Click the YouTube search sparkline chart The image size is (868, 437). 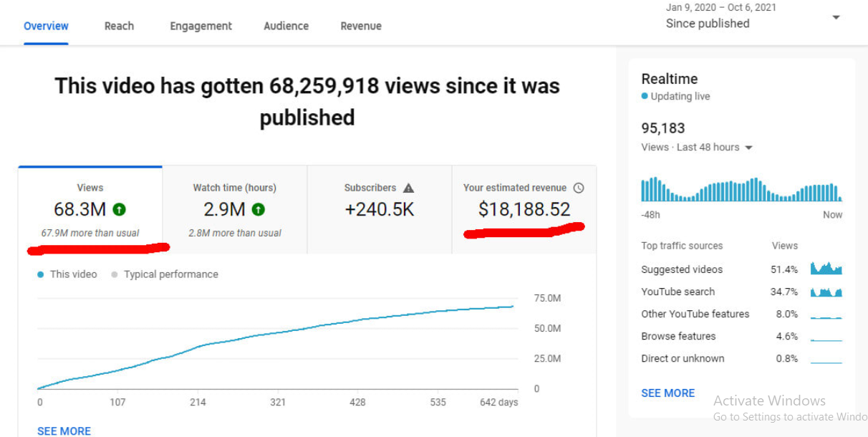point(826,292)
